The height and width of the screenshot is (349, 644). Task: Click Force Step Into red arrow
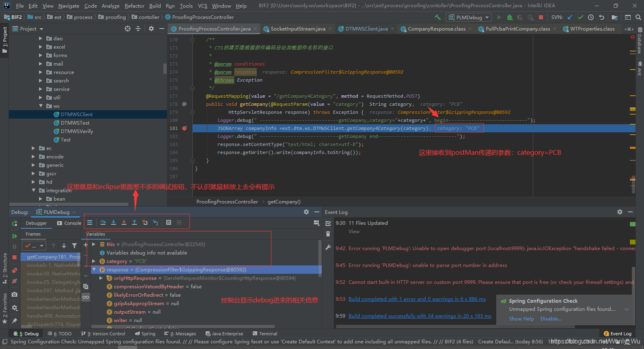tap(124, 222)
